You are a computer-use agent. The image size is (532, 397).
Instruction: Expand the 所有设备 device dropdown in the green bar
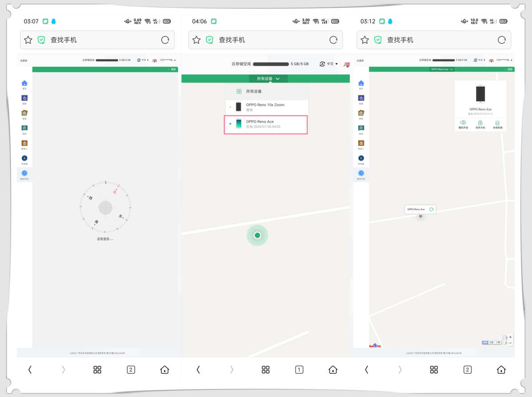[x=268, y=79]
